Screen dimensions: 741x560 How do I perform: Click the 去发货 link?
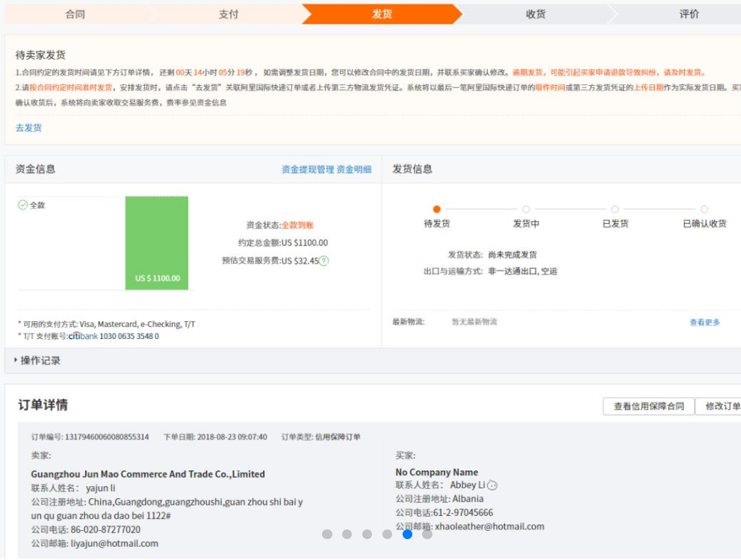tap(28, 128)
